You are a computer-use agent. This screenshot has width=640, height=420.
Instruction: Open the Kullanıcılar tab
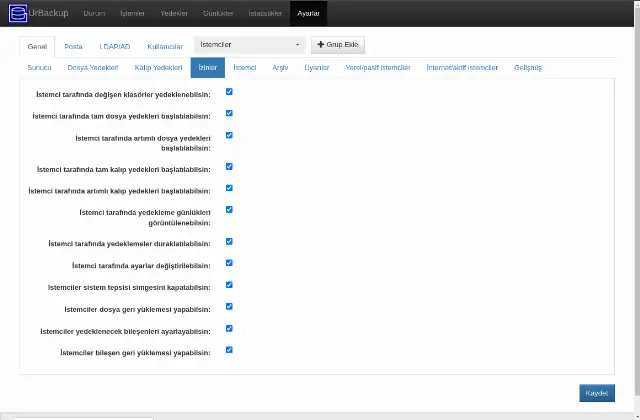pyautogui.click(x=165, y=47)
